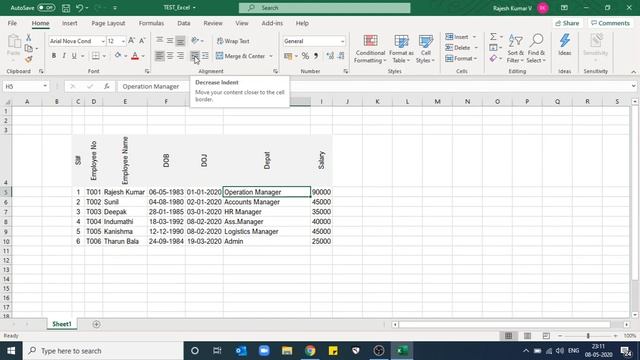Image resolution: width=640 pixels, height=360 pixels.
Task: Open File Explorer from the taskbar
Action: [x=287, y=351]
